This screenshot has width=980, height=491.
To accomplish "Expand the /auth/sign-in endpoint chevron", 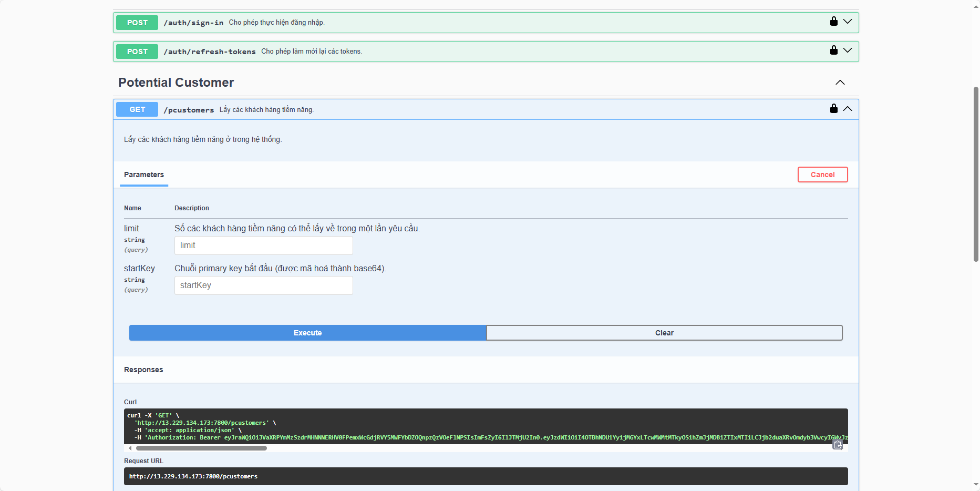I will click(x=848, y=22).
